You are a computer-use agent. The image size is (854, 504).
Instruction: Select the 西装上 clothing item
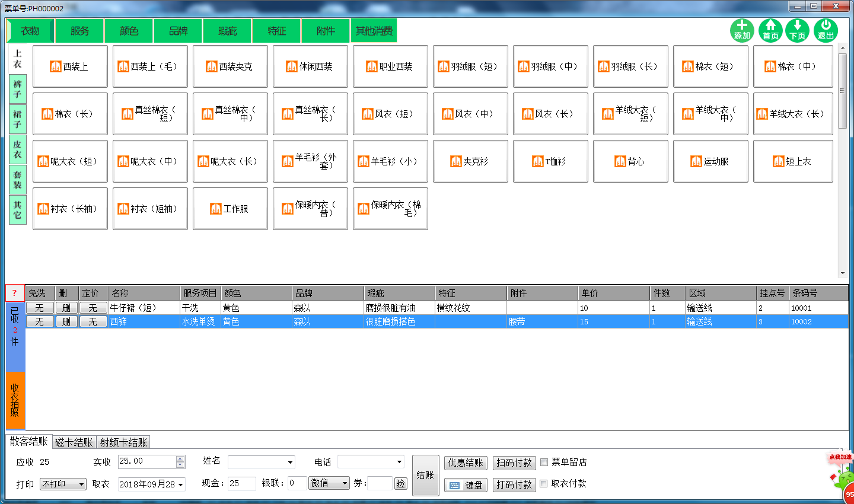click(70, 66)
